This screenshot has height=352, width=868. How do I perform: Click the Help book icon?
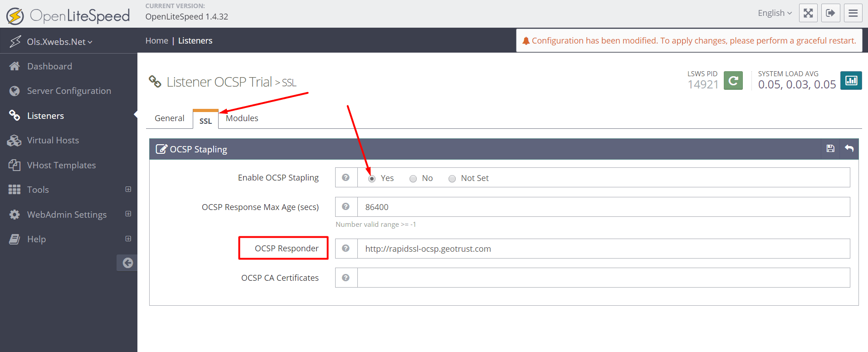(x=15, y=239)
